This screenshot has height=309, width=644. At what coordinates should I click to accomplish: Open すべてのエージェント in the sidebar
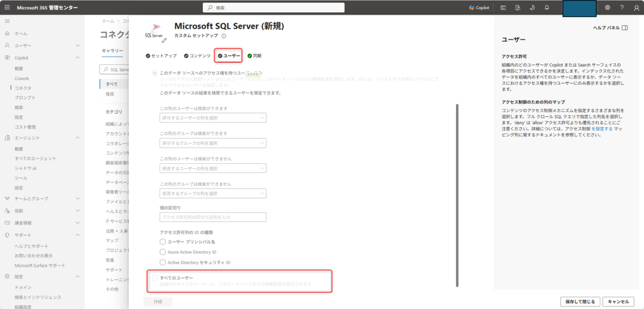pyautogui.click(x=35, y=158)
